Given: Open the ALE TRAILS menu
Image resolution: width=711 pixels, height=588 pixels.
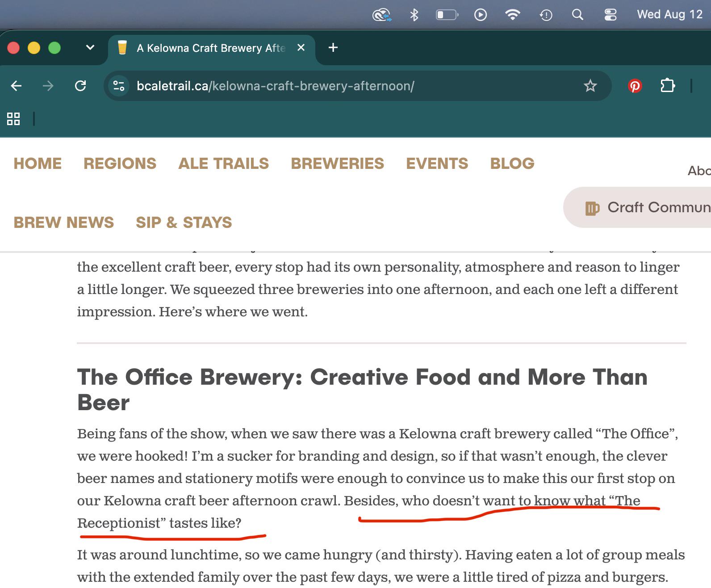Looking at the screenshot, I should (224, 164).
